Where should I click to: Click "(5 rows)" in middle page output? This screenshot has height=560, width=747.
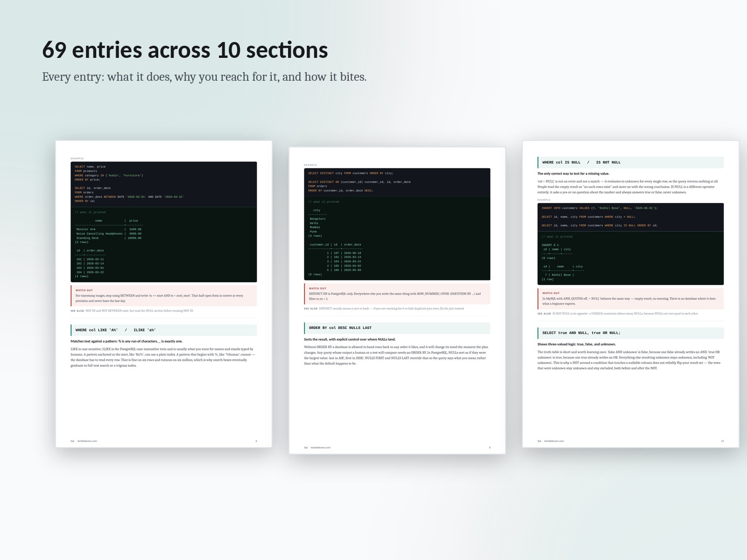tap(315, 274)
